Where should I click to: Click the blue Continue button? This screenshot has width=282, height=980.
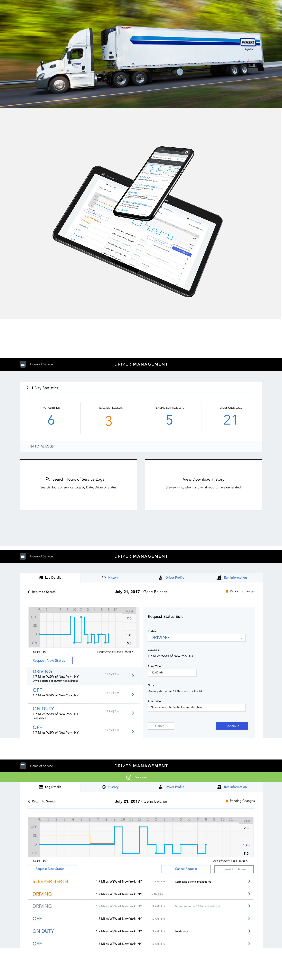232,726
